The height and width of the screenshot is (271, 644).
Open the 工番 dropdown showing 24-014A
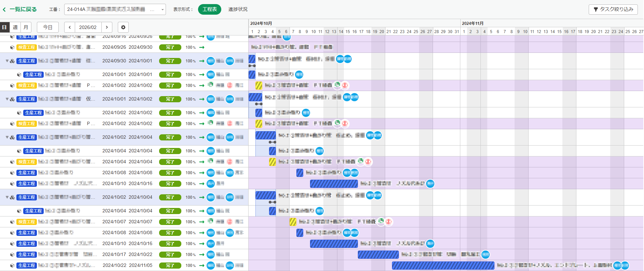(115, 9)
